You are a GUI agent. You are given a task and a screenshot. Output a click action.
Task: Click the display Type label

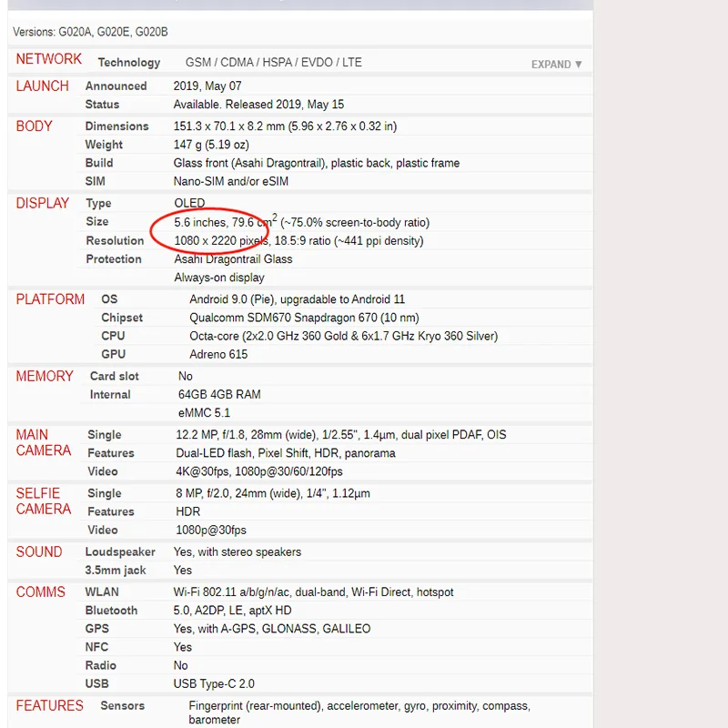click(98, 203)
